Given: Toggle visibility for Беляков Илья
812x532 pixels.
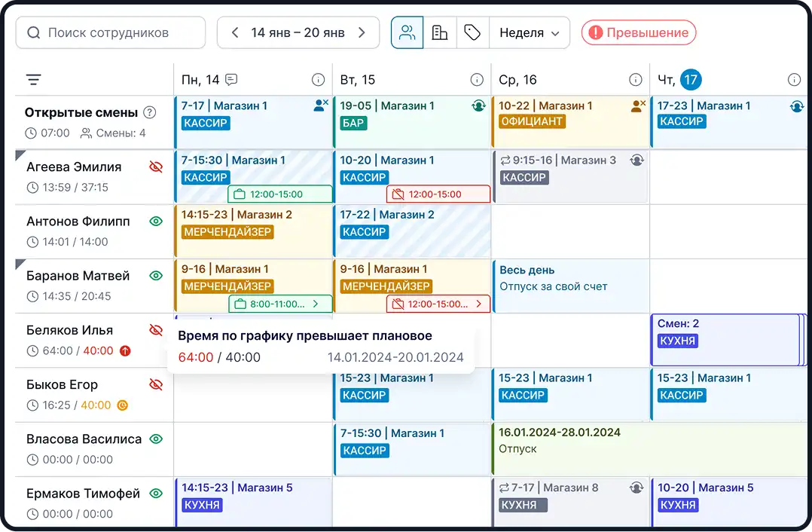Looking at the screenshot, I should [x=156, y=330].
